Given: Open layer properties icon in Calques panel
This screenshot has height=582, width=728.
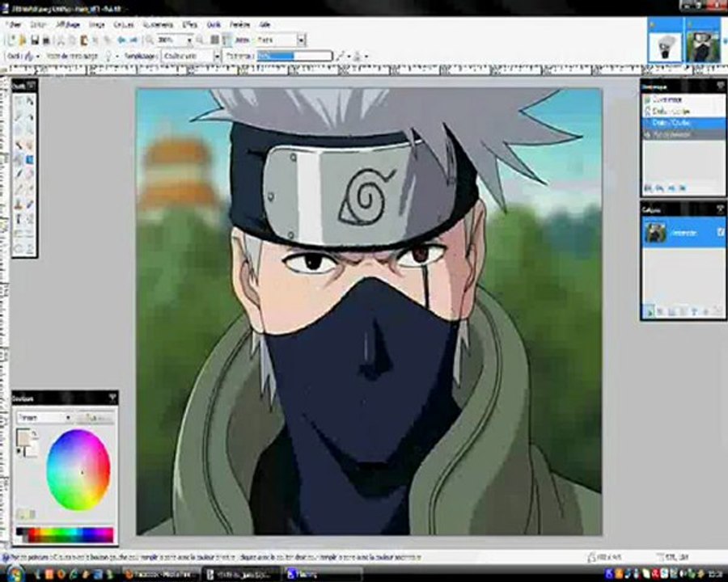Looking at the screenshot, I should click(x=717, y=312).
